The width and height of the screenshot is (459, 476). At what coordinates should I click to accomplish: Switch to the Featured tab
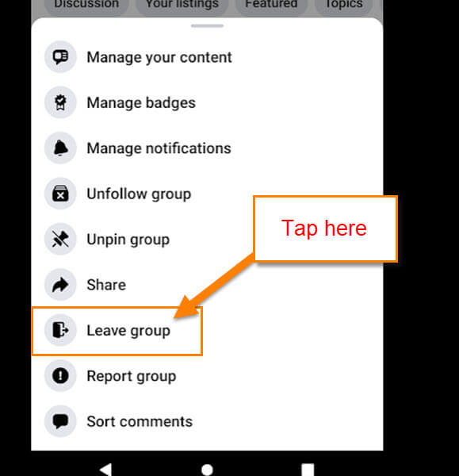point(271,6)
